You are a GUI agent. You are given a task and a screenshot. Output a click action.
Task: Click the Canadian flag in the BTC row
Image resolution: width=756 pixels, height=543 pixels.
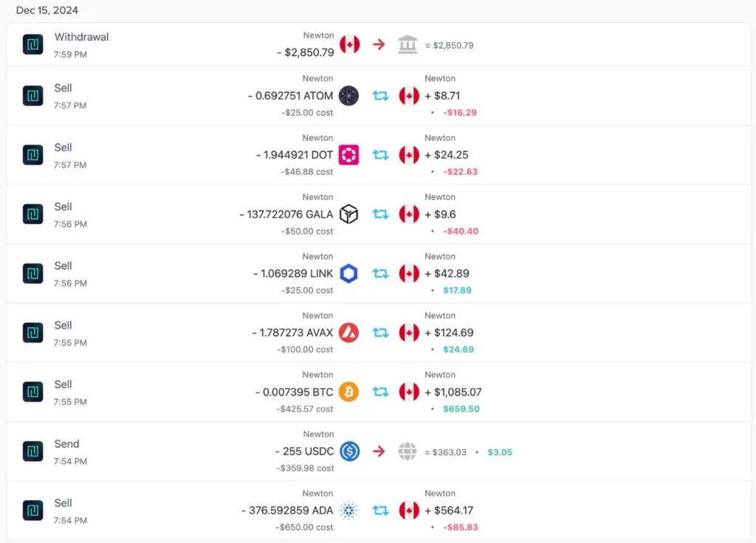(409, 392)
